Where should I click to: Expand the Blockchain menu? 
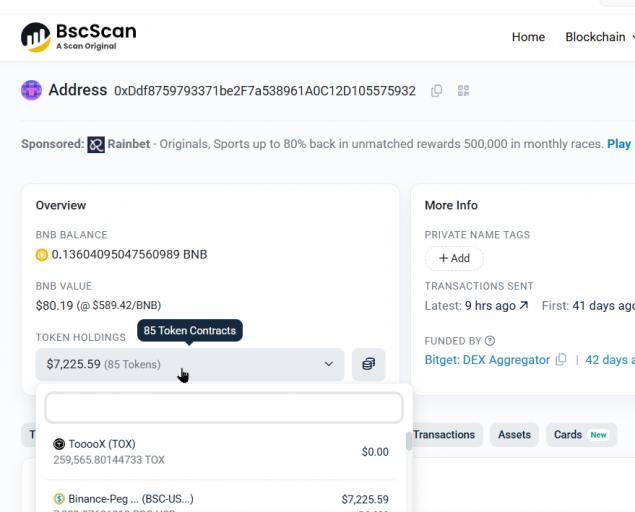[x=600, y=37]
